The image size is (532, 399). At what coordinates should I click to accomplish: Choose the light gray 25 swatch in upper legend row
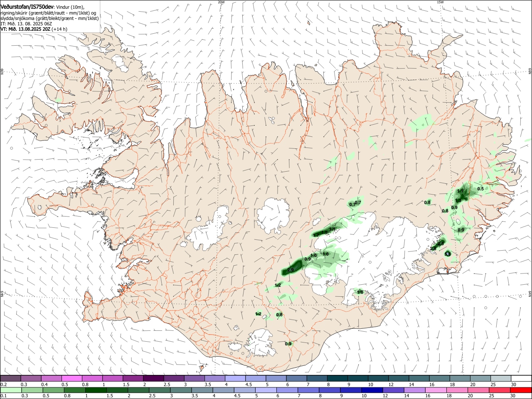coord(501,378)
